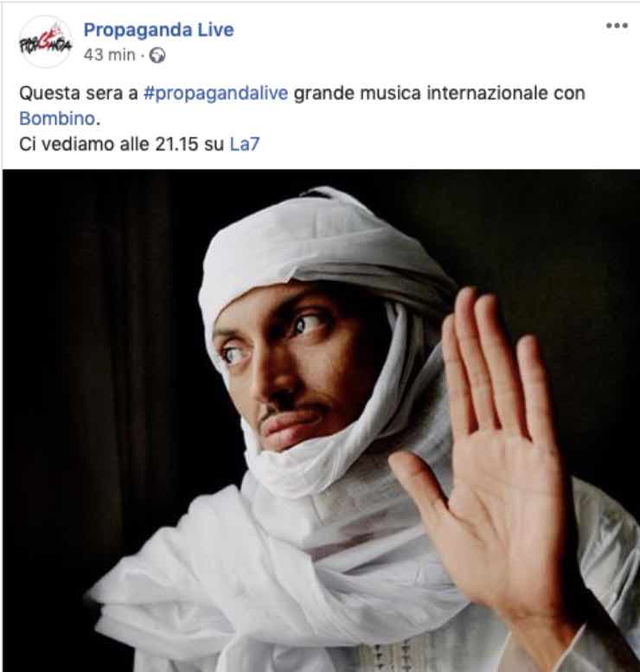Click the globe public-audience icon
Screen dimensions: 640x672
coord(157,55)
